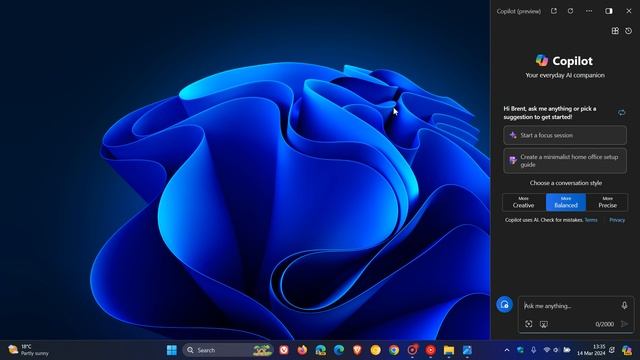This screenshot has width=640, height=360.
Task: Open notification bell in taskbar
Action: click(612, 350)
